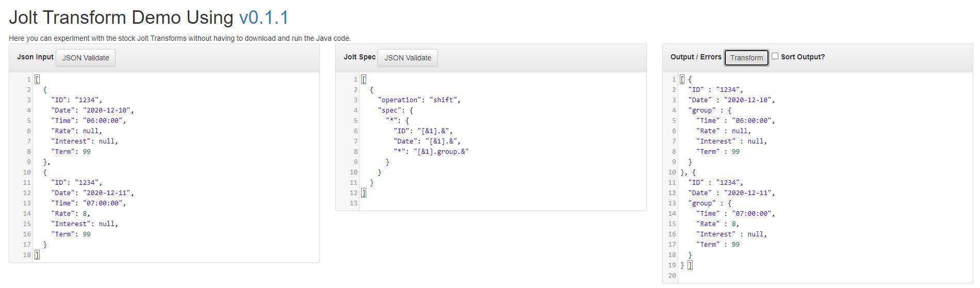
Task: Enable the Sort Output checkbox
Action: pos(775,56)
